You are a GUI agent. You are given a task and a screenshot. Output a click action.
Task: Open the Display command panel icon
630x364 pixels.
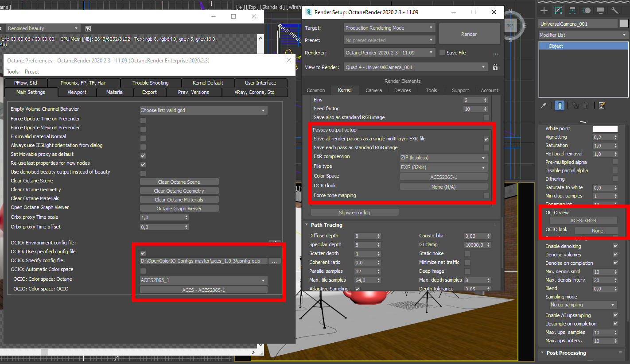click(601, 11)
